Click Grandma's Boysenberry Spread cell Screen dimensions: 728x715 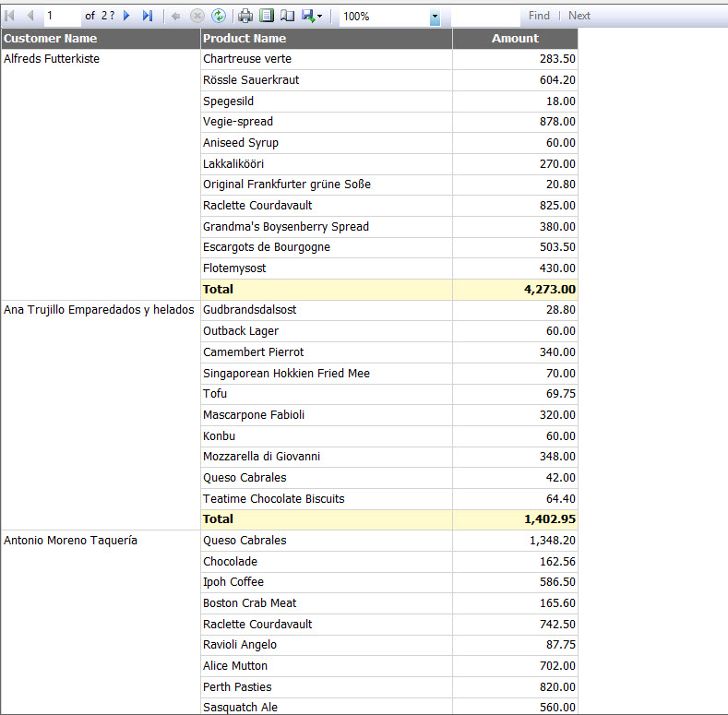327,227
